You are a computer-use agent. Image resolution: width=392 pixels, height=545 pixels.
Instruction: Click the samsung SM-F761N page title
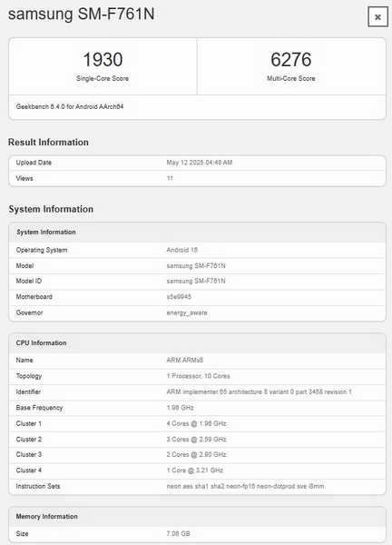[x=82, y=15]
